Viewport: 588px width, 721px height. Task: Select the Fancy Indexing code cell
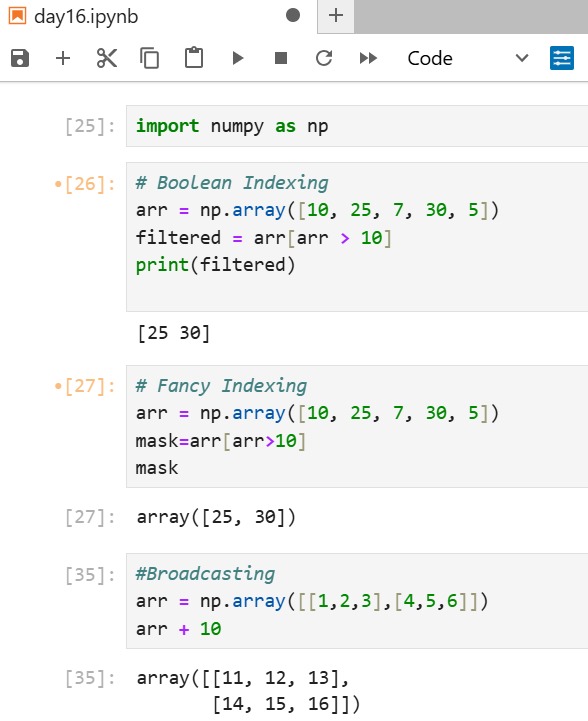[x=357, y=426]
